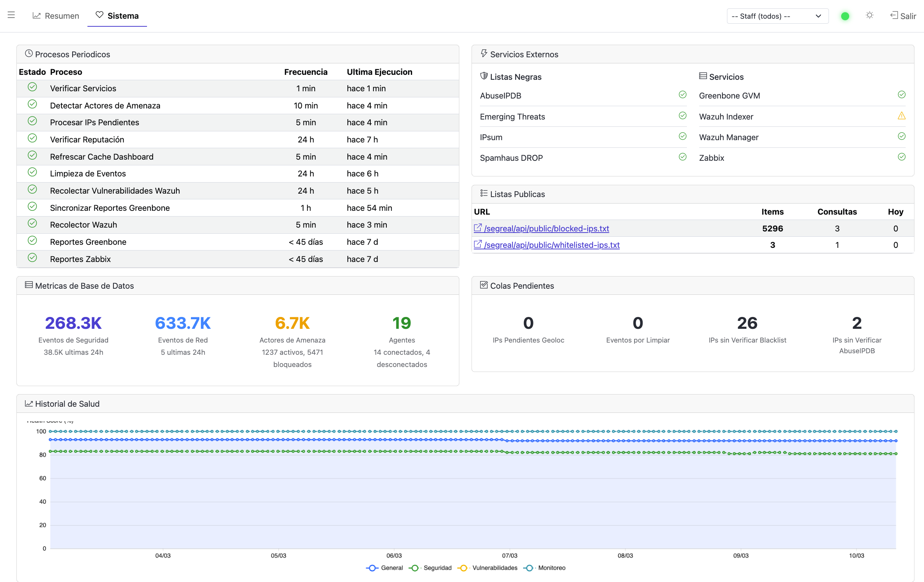Screen dimensions: 924x582
Task: Click the Zabbix service status check icon
Action: pos(901,157)
